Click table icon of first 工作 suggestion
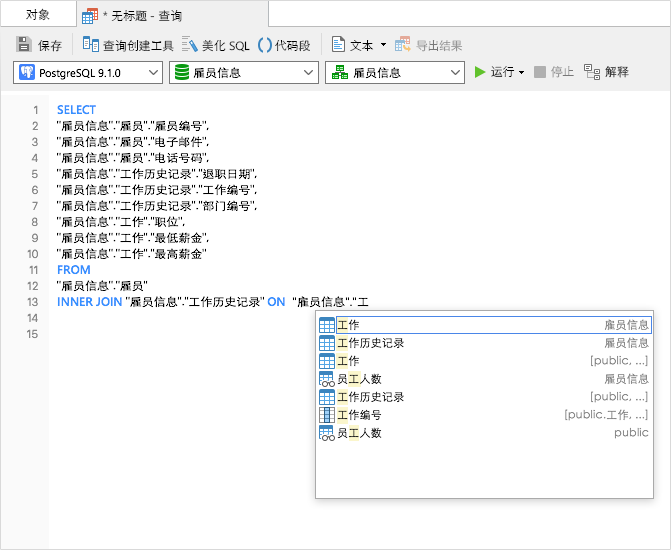 [x=327, y=325]
